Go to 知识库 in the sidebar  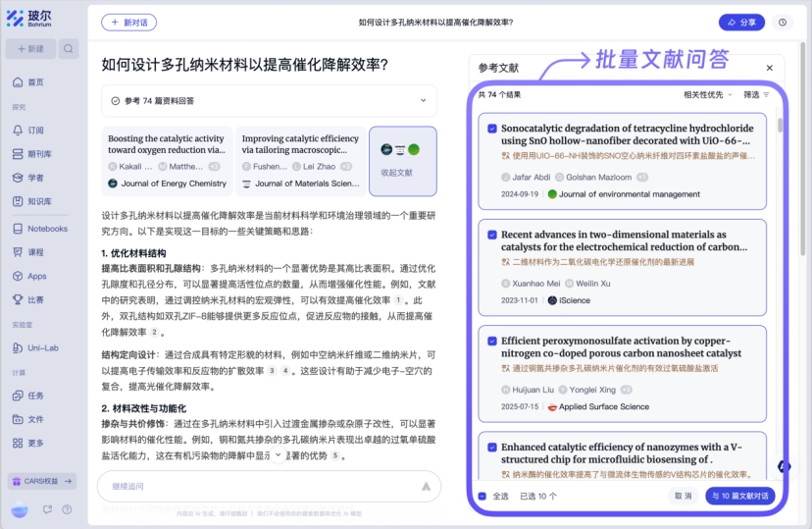pyautogui.click(x=38, y=201)
